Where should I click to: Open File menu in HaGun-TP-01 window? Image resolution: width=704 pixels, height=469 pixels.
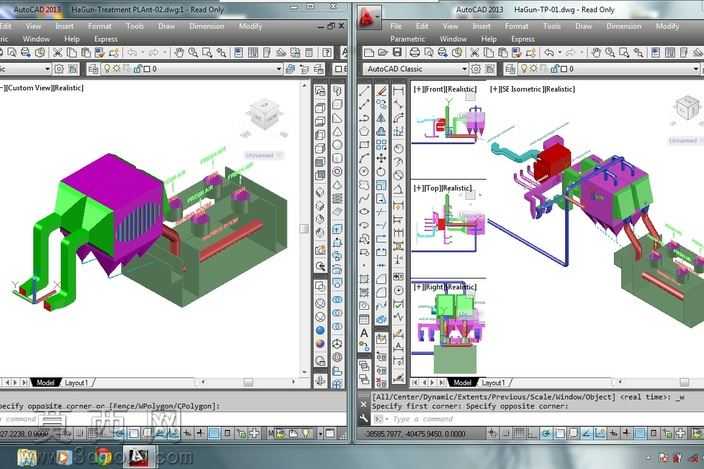(x=396, y=26)
